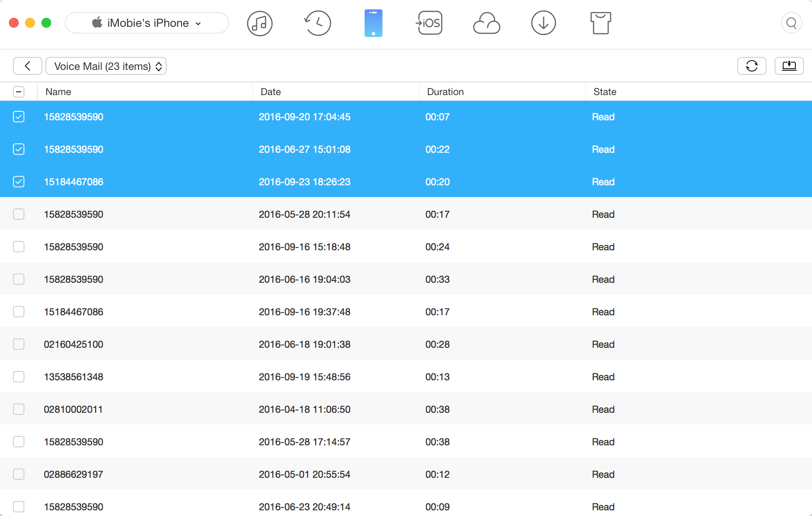
Task: Sort by the Duration column header
Action: [x=445, y=92]
